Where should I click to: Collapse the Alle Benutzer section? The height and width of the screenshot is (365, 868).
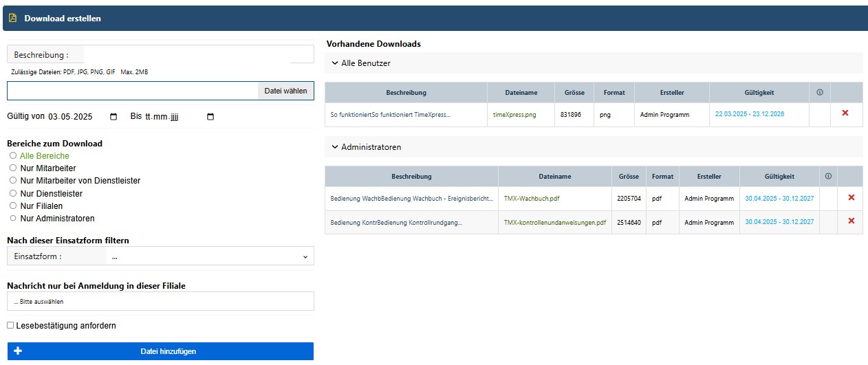335,63
